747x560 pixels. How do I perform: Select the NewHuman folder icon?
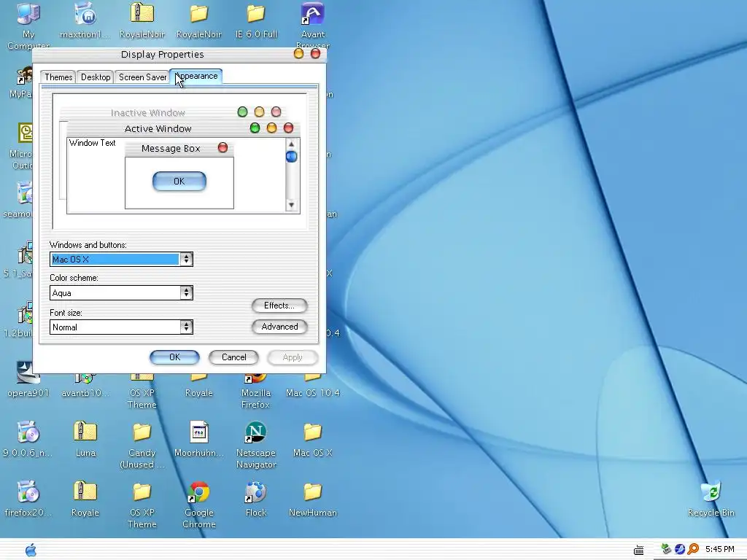[312, 492]
